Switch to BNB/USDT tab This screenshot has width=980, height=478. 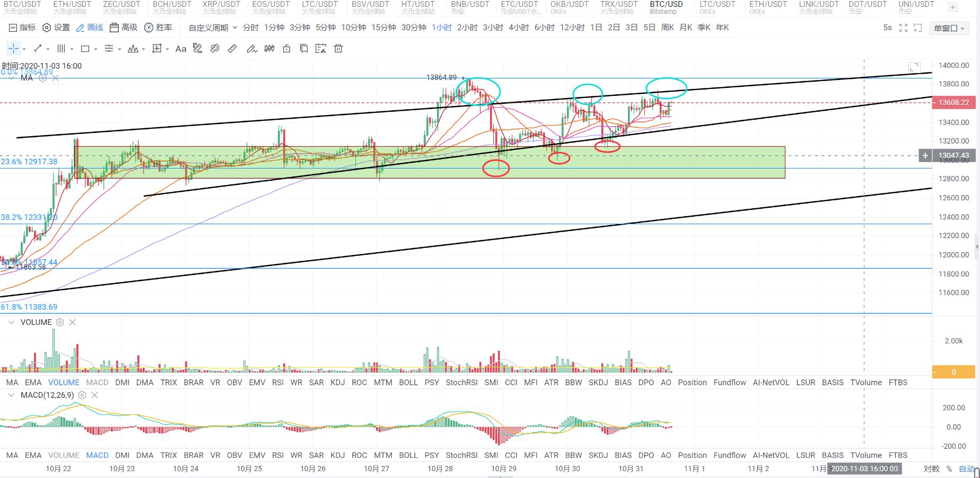point(470,7)
